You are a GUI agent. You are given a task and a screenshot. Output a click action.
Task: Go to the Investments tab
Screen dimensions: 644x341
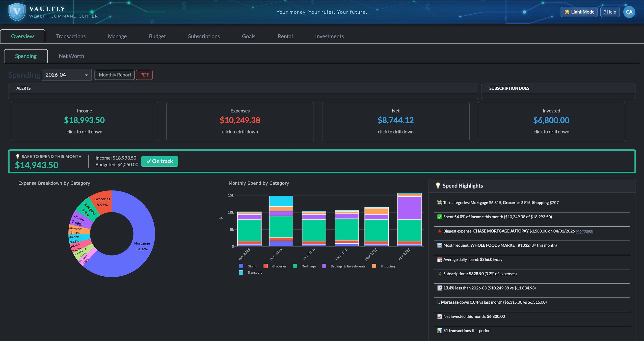point(329,36)
